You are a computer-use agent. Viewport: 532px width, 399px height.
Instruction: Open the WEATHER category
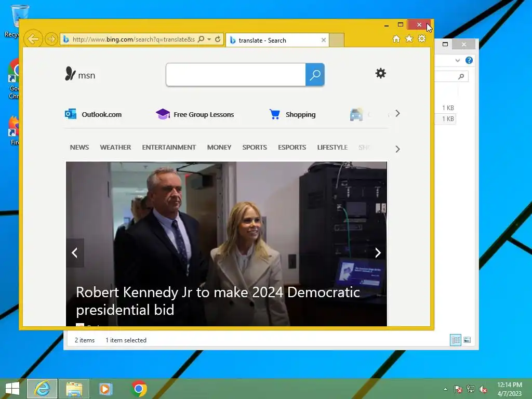point(115,147)
